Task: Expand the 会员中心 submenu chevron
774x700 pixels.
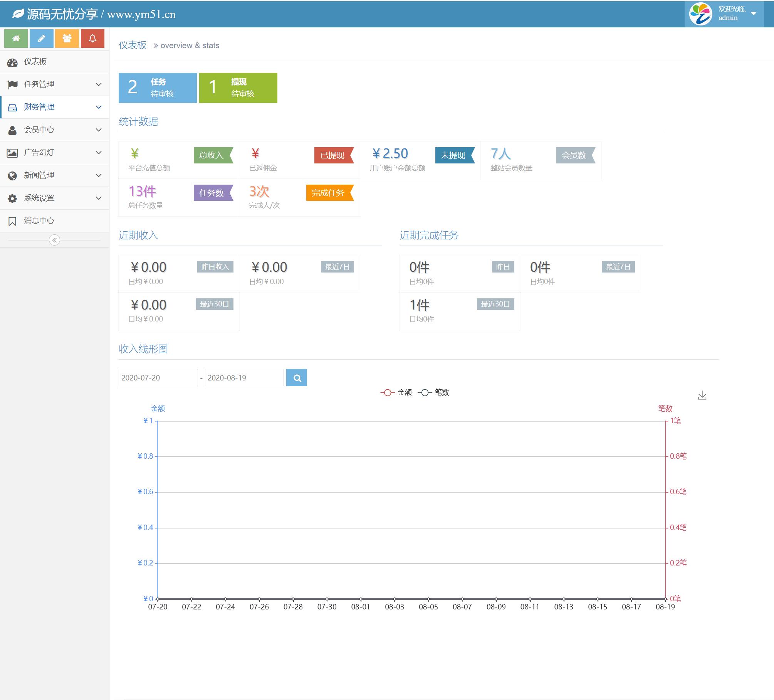Action: [x=99, y=130]
